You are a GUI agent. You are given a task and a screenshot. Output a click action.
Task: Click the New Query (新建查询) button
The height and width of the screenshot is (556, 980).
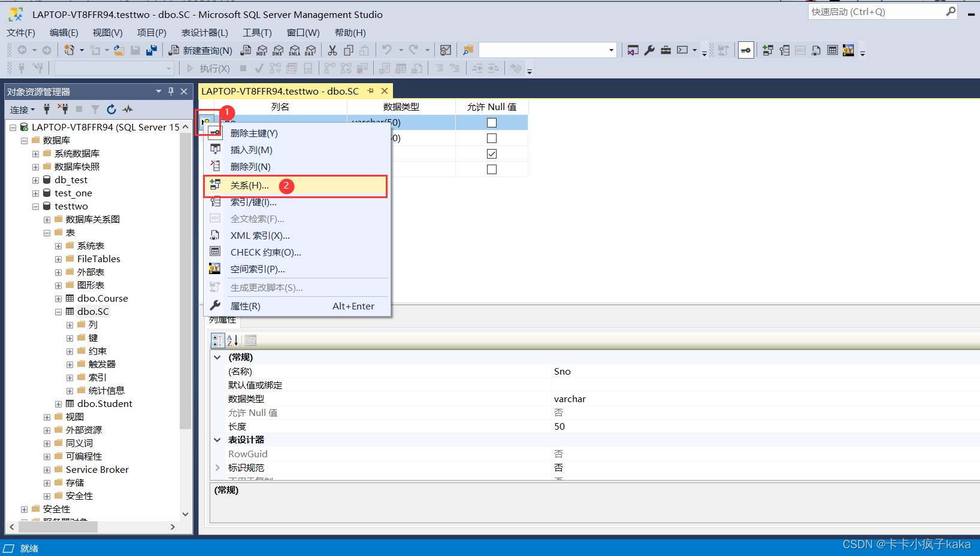tap(200, 50)
